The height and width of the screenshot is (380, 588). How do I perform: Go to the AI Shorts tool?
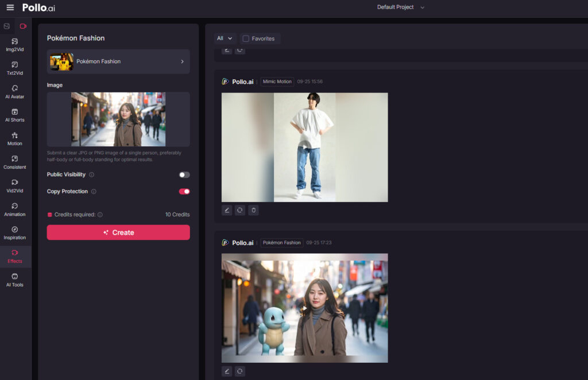point(15,115)
